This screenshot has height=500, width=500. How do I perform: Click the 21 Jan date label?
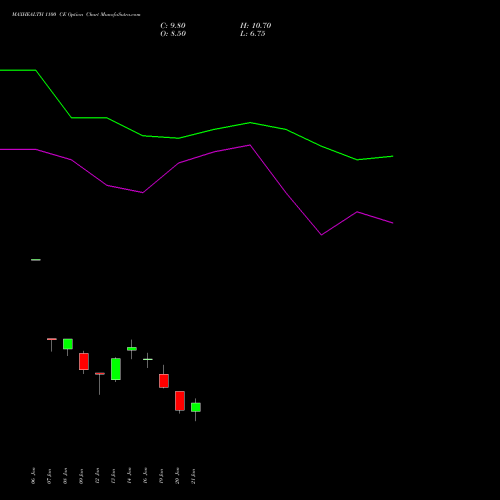[193, 476]
